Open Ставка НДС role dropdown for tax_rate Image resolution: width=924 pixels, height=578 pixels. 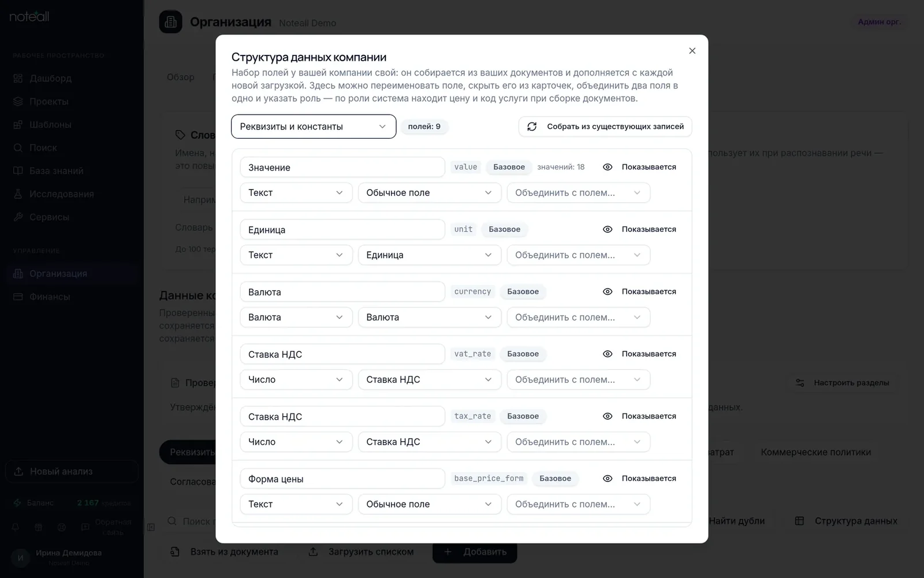pyautogui.click(x=430, y=442)
